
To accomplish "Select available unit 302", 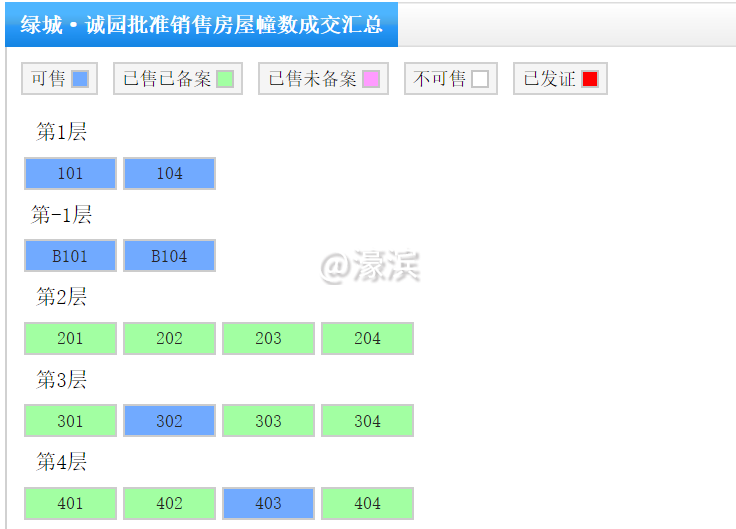I will coord(169,421).
